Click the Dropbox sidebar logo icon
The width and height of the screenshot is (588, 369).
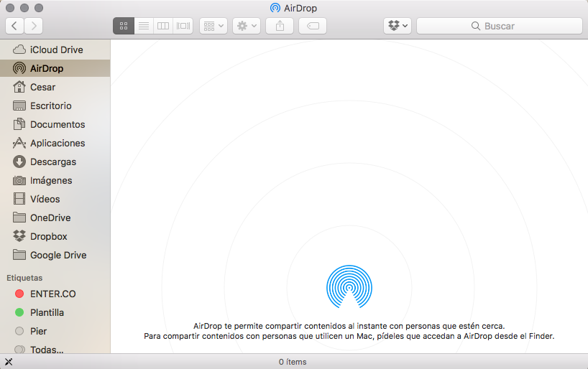[x=19, y=236]
